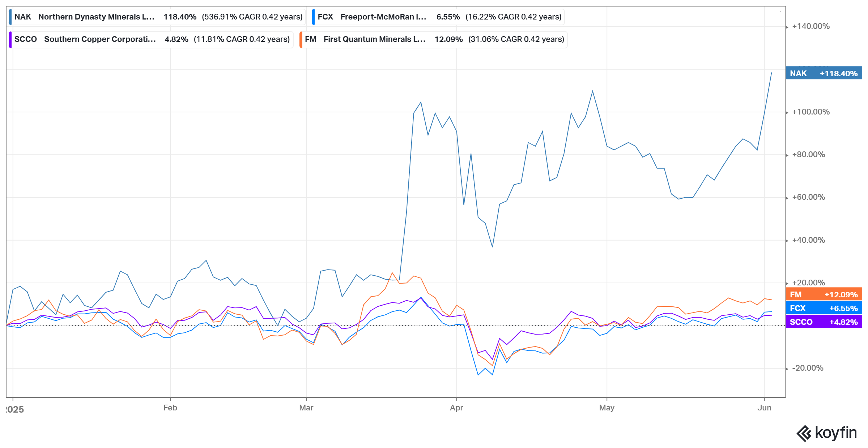Click the SCCO ticker symbol in legend
This screenshot has width=868, height=448.
point(26,39)
